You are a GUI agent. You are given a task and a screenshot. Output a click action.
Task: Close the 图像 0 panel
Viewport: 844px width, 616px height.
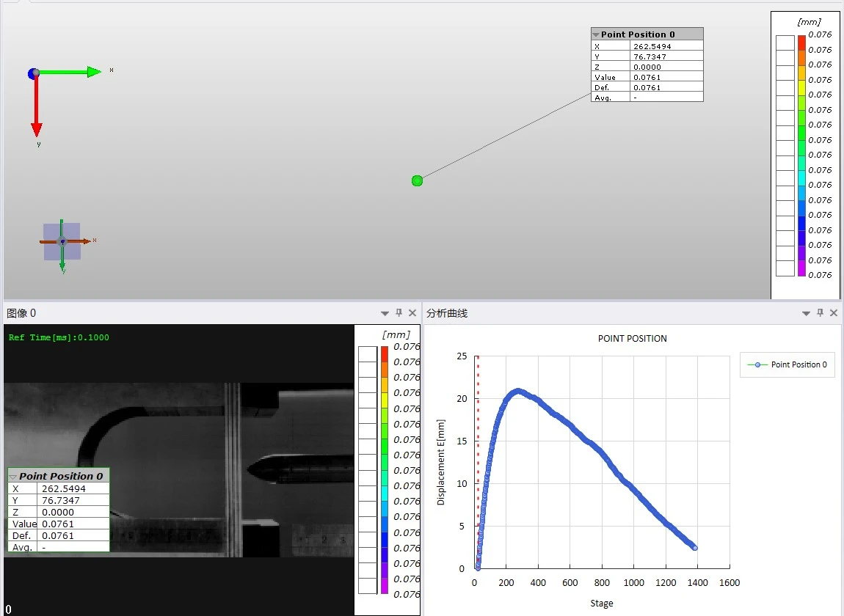pyautogui.click(x=412, y=312)
